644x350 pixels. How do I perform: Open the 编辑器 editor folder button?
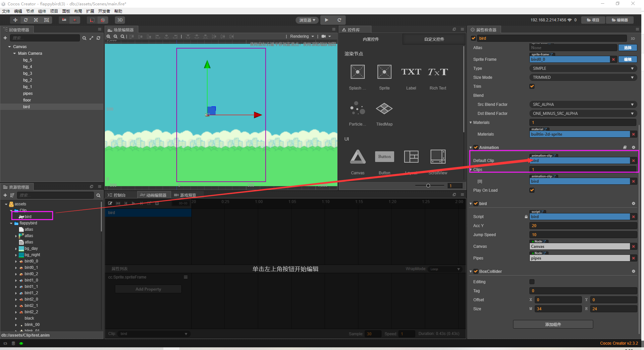(x=620, y=20)
